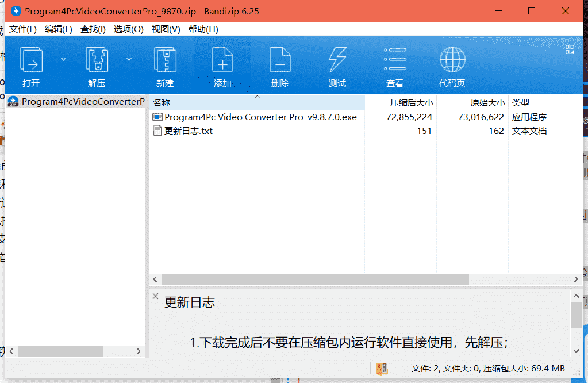
Task: Open the 帮助(H) menu
Action: pos(203,29)
